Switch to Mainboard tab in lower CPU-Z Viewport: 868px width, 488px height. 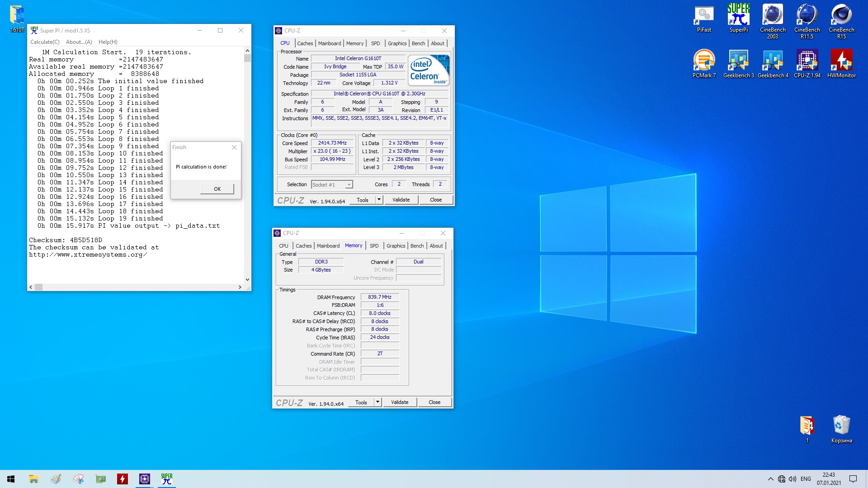click(328, 246)
